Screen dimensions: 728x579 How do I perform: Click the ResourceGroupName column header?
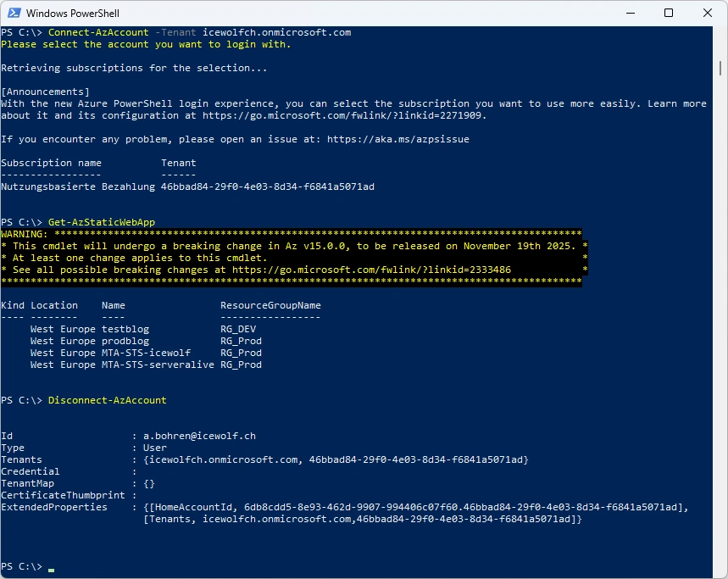(270, 305)
